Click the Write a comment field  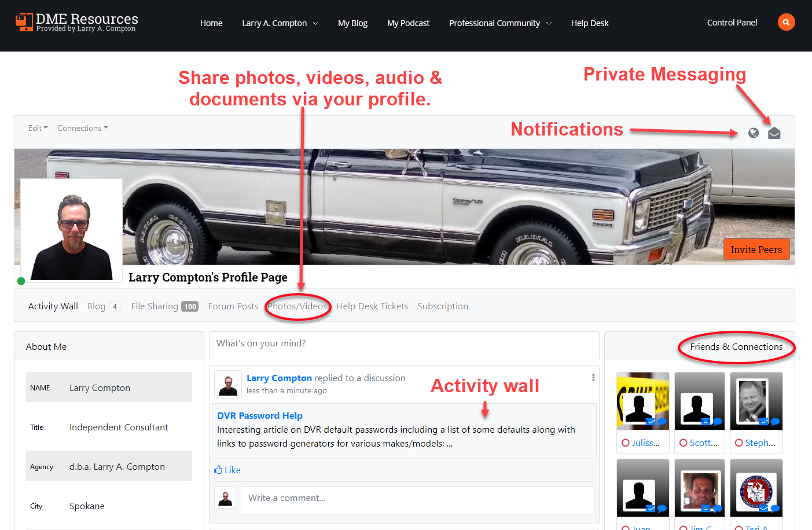tap(417, 498)
